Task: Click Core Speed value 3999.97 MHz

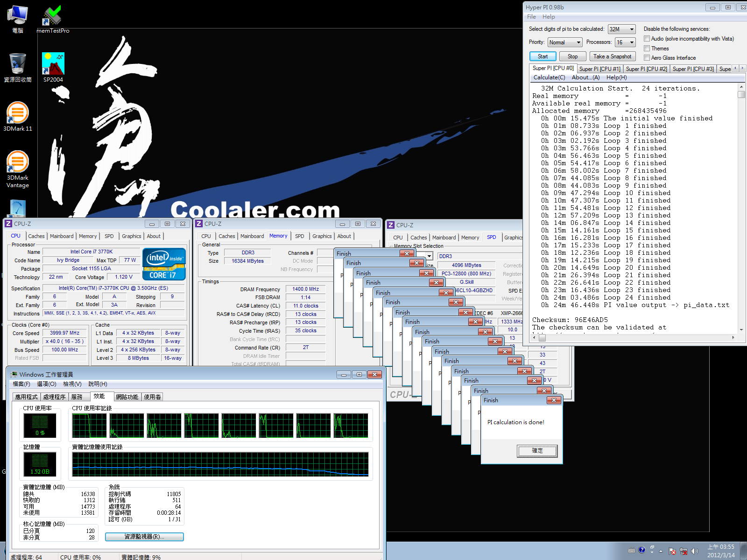Action: click(65, 333)
